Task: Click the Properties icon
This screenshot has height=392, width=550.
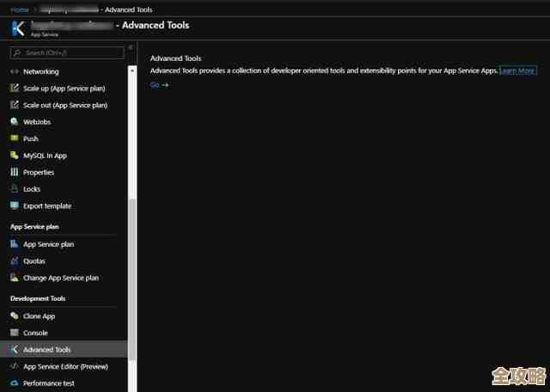Action: [15, 172]
